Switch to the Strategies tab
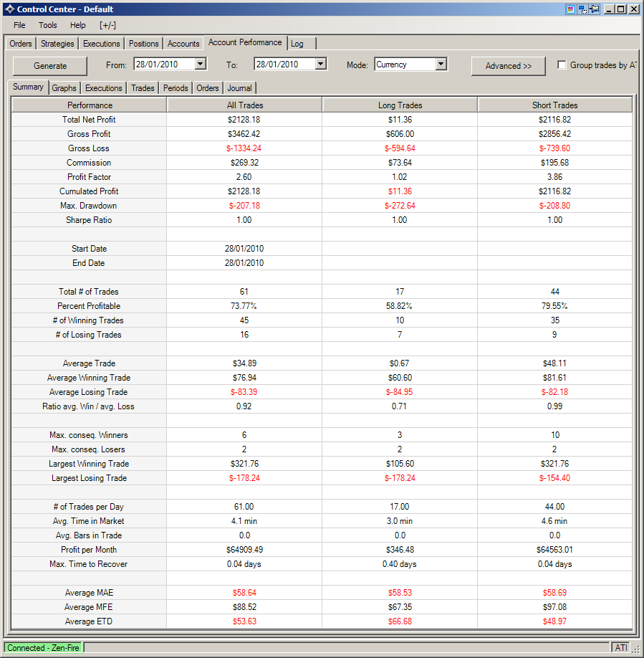 click(x=57, y=44)
